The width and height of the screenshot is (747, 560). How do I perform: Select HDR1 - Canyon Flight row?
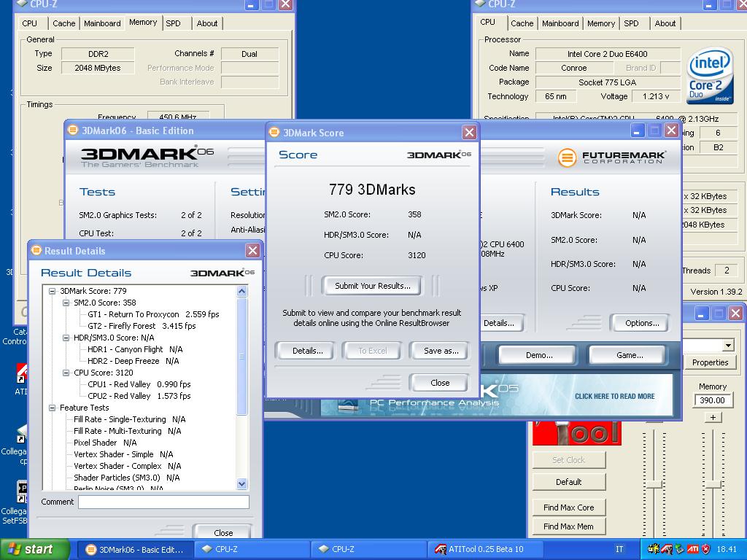coord(135,349)
